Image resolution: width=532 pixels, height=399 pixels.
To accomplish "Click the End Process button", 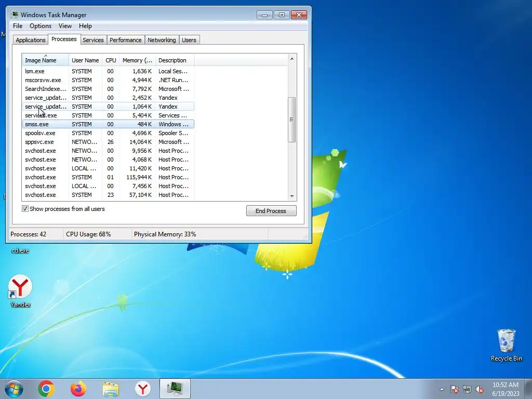I will click(271, 211).
